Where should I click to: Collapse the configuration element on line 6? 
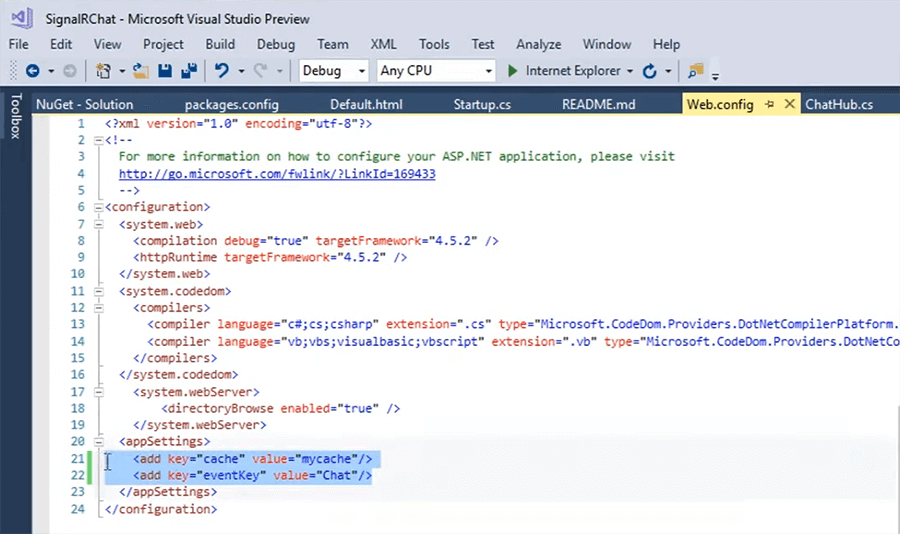click(99, 207)
